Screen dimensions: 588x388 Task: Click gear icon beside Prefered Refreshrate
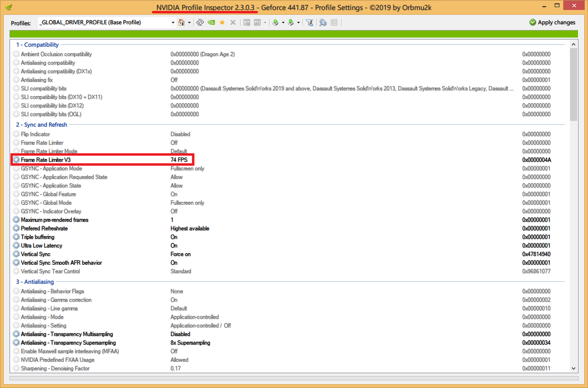(17, 228)
